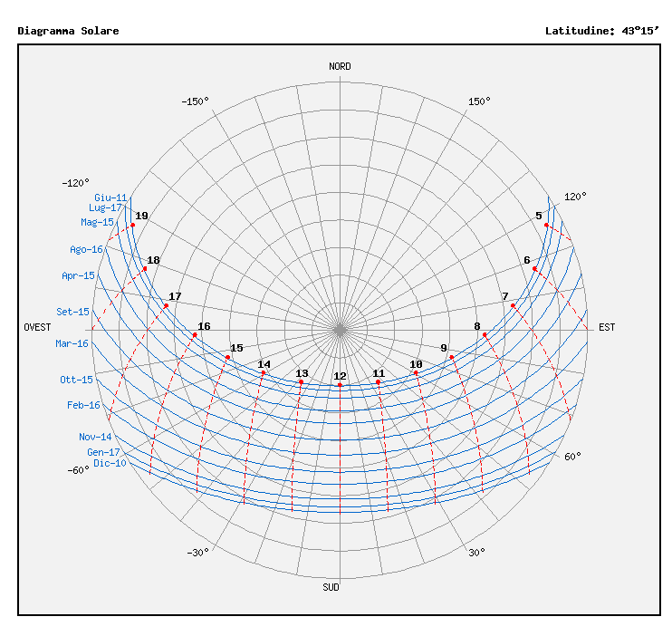Click the EST direction label
The image size is (672, 636).
[x=607, y=327]
